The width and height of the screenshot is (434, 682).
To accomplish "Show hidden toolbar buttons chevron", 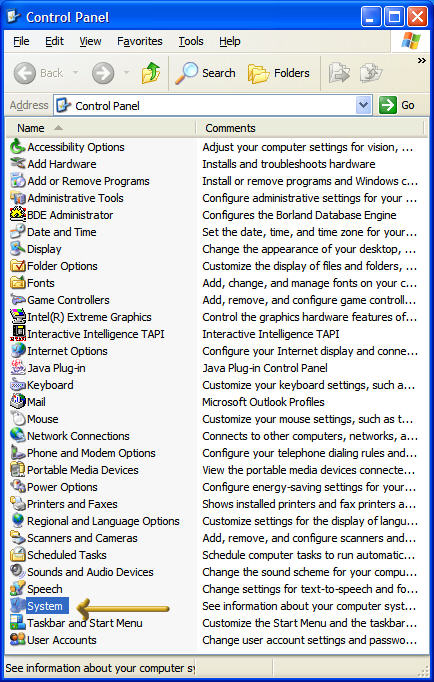I will click(421, 60).
